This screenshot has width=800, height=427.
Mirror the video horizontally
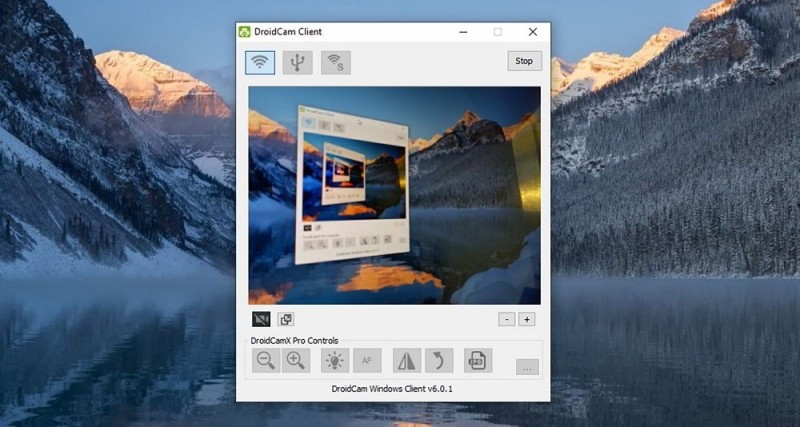click(407, 360)
